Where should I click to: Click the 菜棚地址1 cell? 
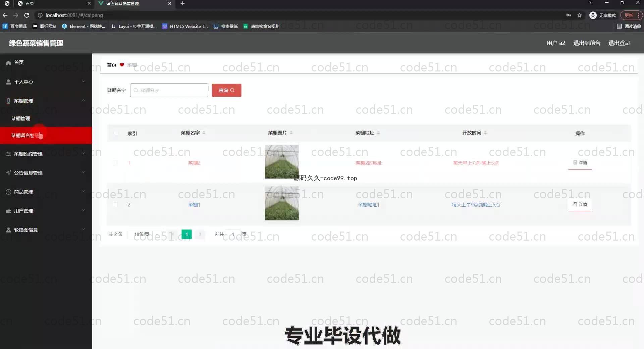(369, 205)
